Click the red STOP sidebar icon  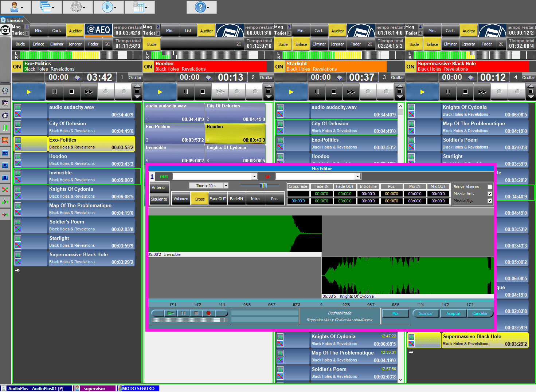click(x=5, y=140)
